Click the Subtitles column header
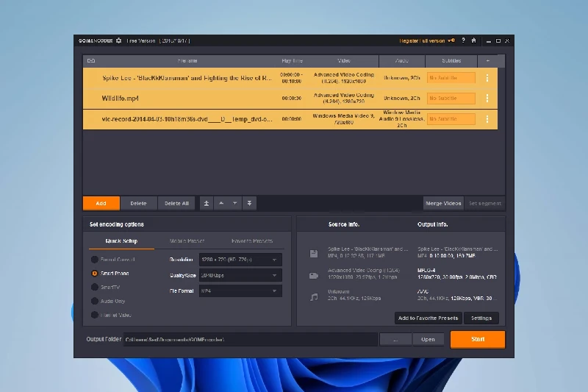The height and width of the screenshot is (392, 588). click(451, 61)
